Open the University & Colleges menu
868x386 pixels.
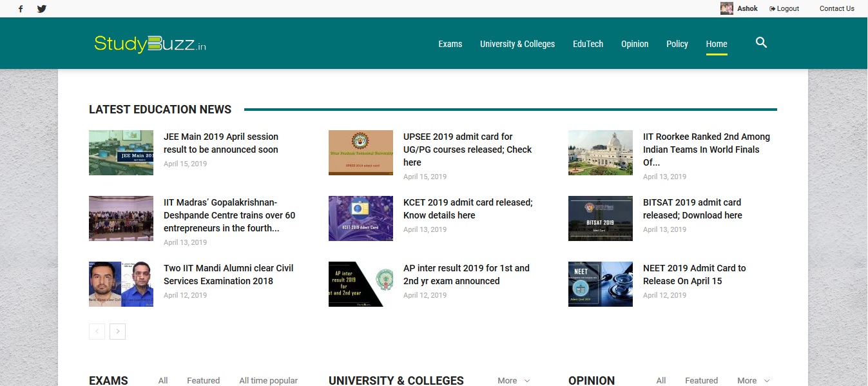(517, 44)
